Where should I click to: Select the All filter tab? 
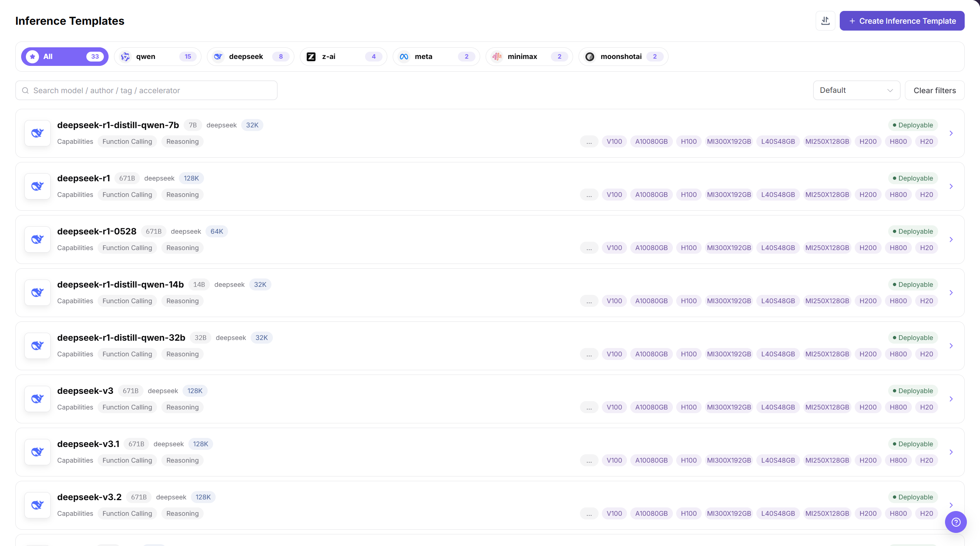pyautogui.click(x=65, y=57)
